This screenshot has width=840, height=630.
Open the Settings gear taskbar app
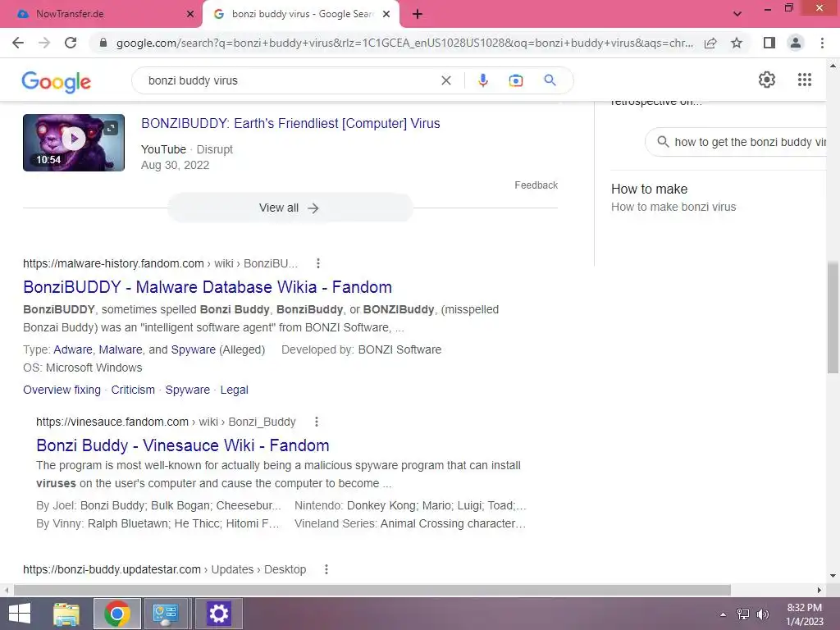pyautogui.click(x=218, y=614)
